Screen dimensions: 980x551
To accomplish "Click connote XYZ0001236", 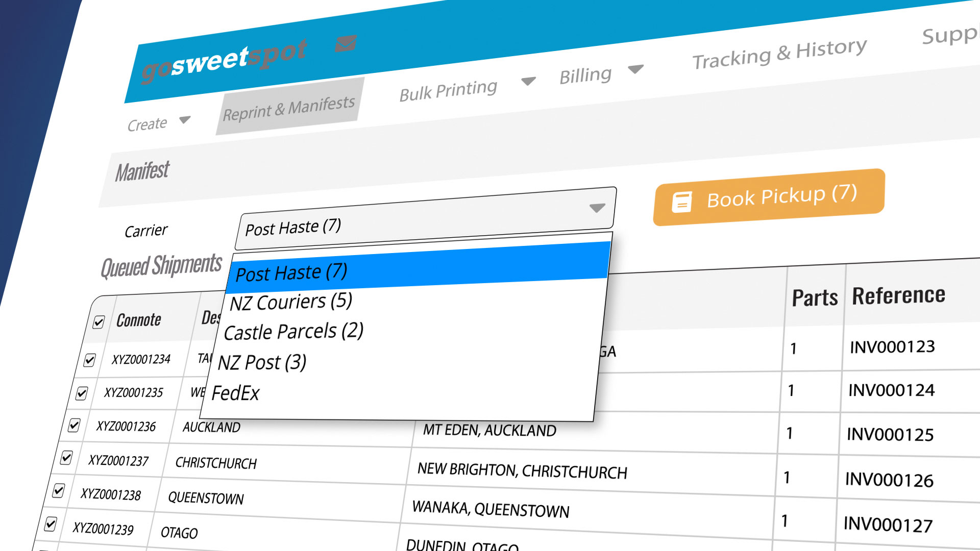I will coord(126,426).
